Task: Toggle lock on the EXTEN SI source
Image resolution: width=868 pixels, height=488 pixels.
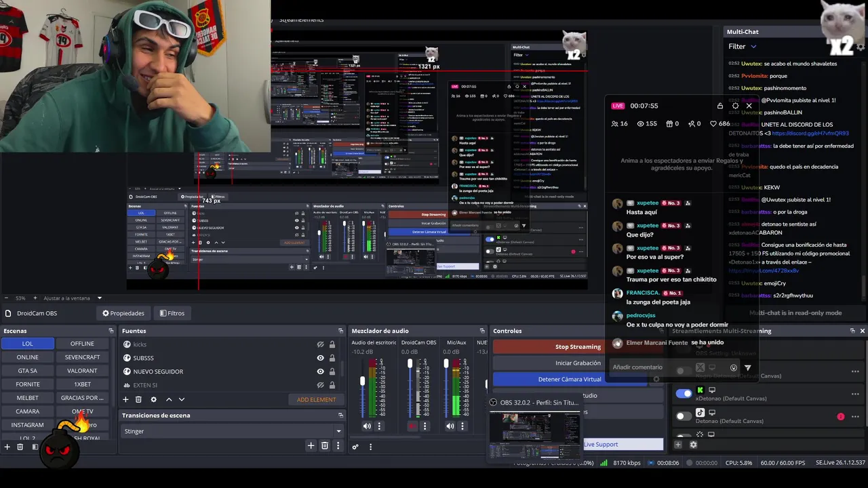Action: pyautogui.click(x=332, y=385)
